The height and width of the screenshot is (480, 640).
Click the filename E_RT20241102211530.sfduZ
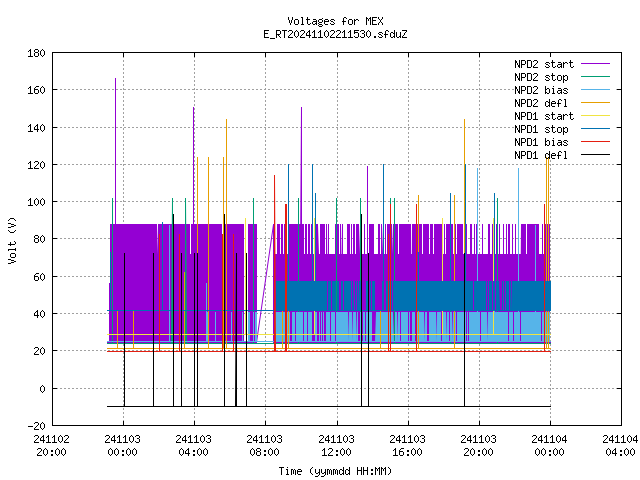click(x=335, y=34)
